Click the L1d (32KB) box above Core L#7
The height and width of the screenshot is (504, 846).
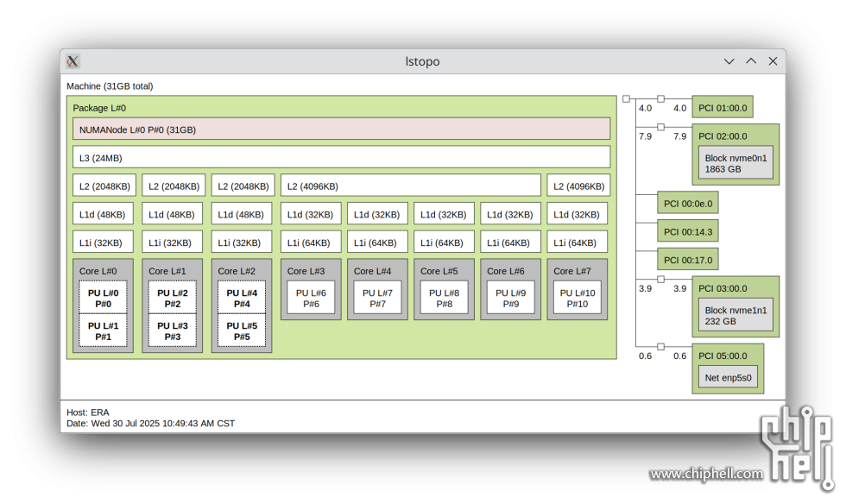point(577,214)
